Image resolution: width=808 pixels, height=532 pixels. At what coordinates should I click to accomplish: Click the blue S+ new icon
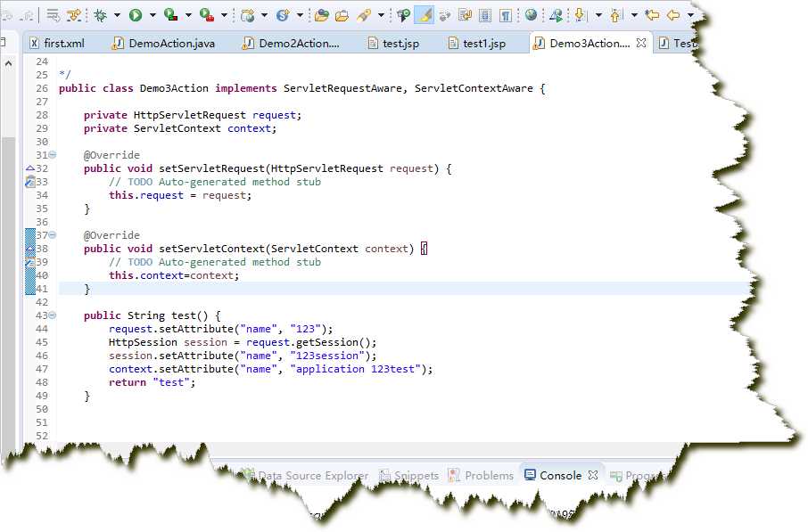point(283,15)
